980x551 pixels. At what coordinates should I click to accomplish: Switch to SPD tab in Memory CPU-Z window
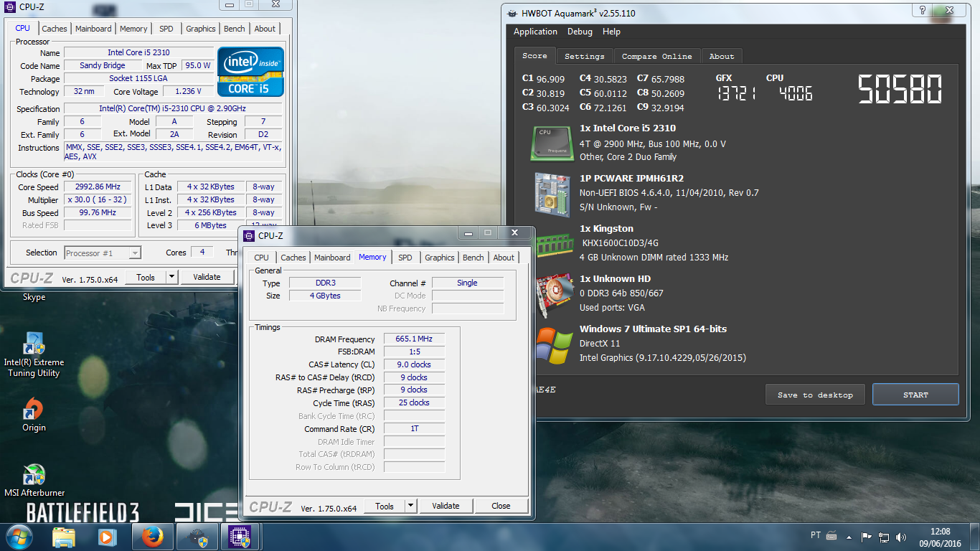pyautogui.click(x=405, y=258)
